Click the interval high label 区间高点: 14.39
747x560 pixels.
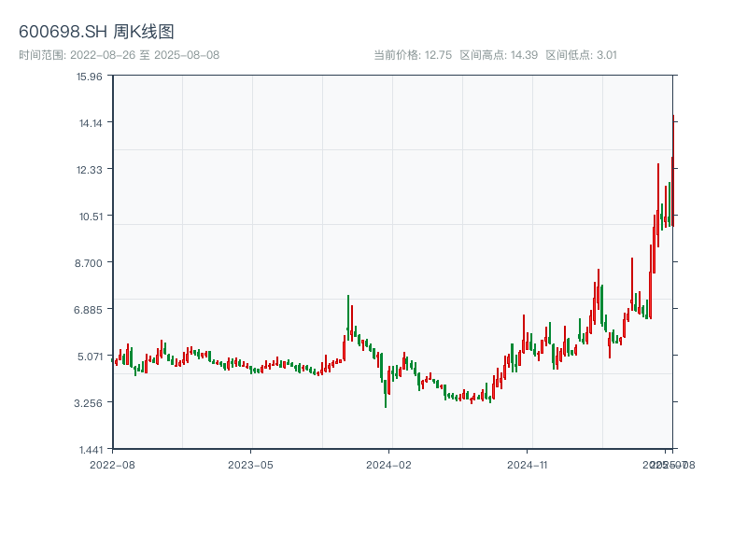(x=499, y=55)
